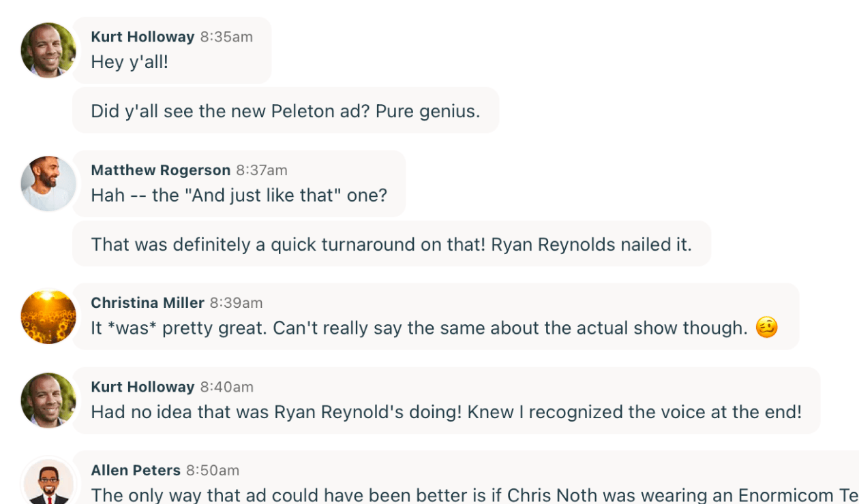Viewport: 859px width, 504px height.
Task: Click the "Had no idea that was Ryan Reynold's doing" message
Action: (x=446, y=412)
